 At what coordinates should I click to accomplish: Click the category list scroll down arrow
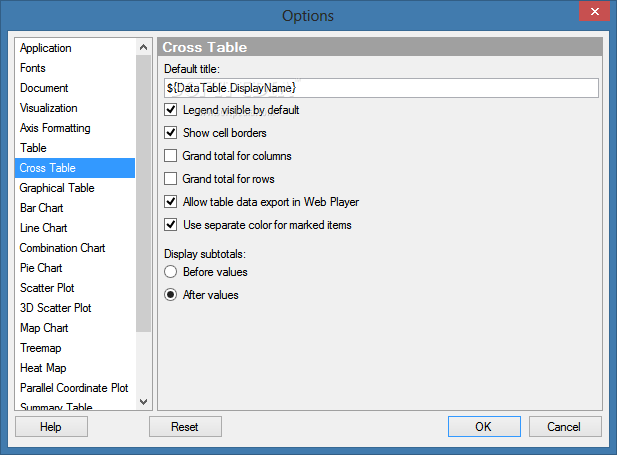point(144,402)
